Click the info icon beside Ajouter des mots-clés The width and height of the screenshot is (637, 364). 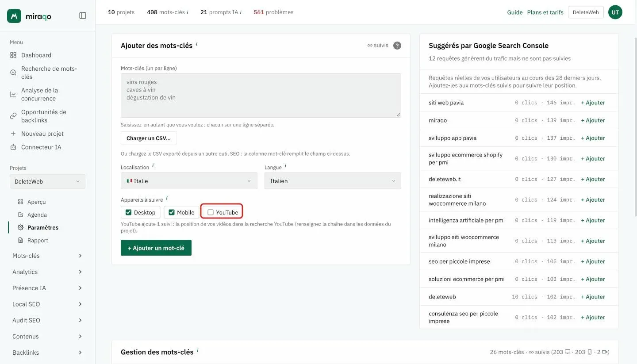coord(197,44)
